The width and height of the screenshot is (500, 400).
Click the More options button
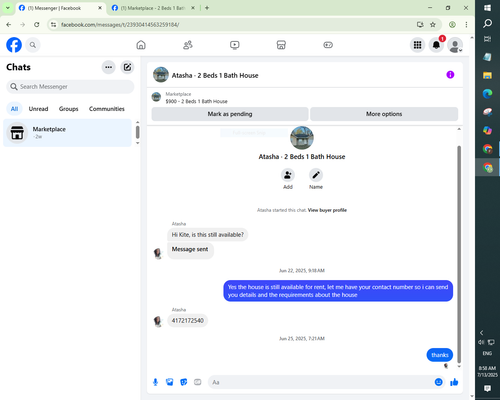pyautogui.click(x=384, y=114)
